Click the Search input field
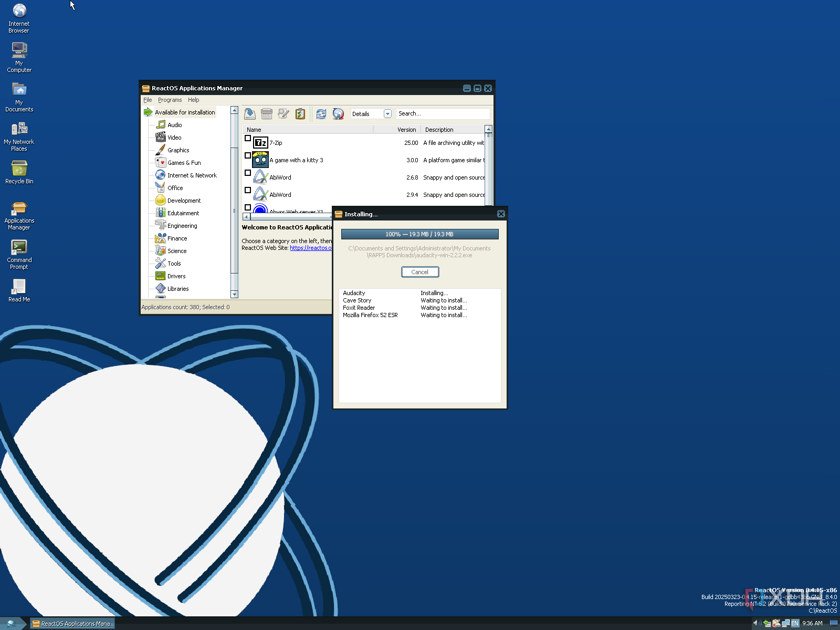This screenshot has height=630, width=840. pos(443,113)
